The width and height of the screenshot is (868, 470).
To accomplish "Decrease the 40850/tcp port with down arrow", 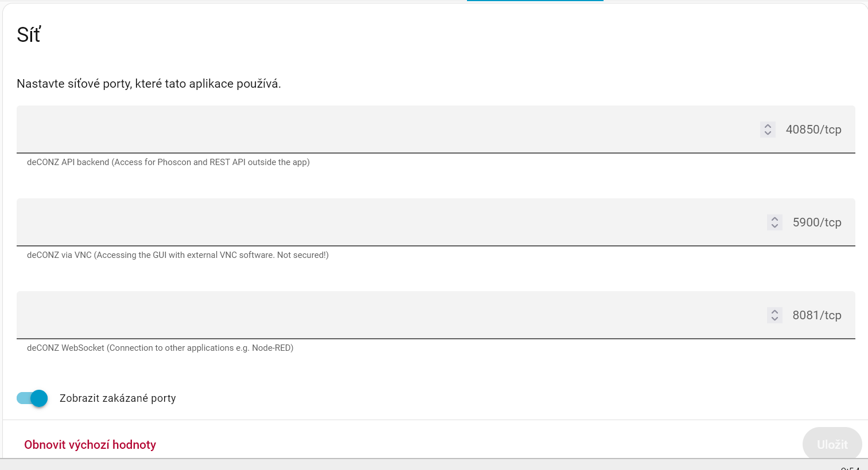I will (768, 134).
